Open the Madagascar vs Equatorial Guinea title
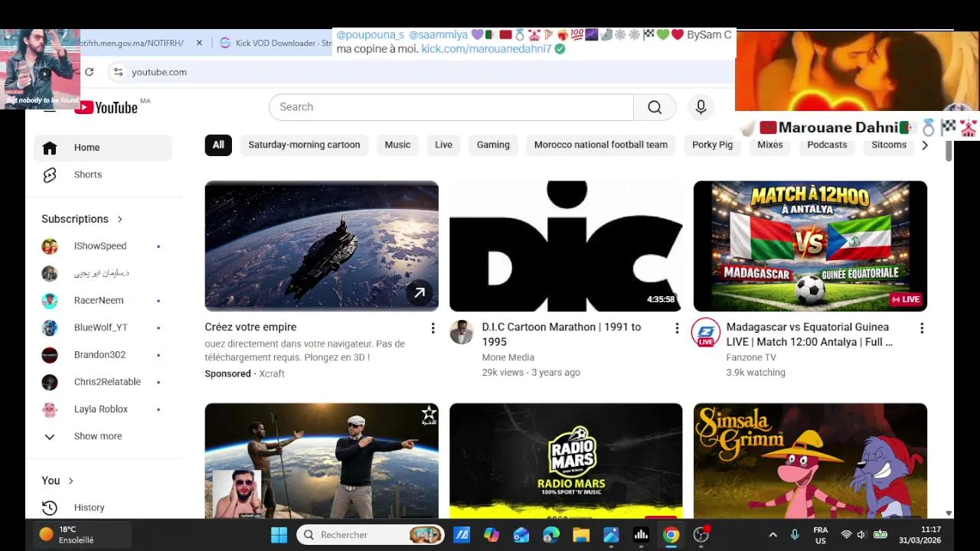The height and width of the screenshot is (551, 980). pyautogui.click(x=809, y=334)
